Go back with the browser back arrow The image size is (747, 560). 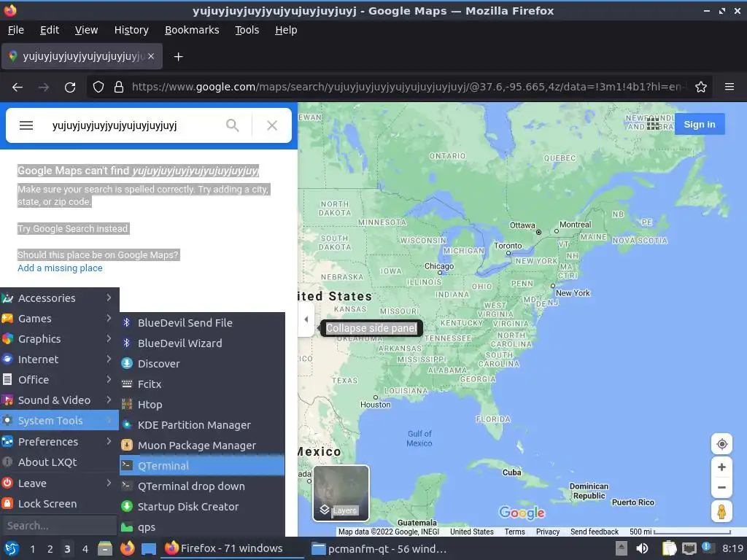click(x=18, y=87)
